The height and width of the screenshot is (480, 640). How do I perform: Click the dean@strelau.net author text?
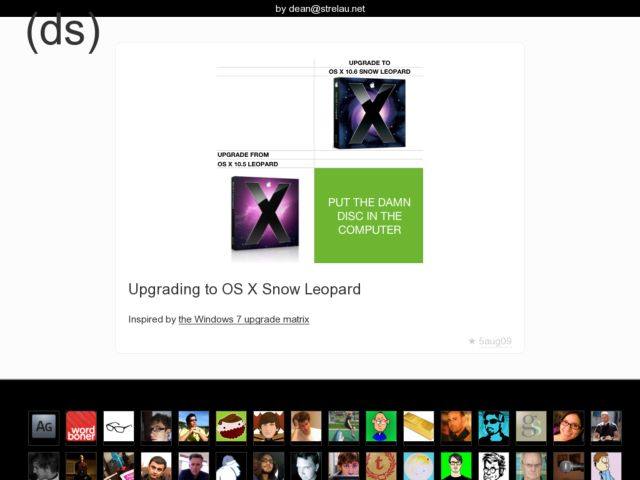click(x=320, y=8)
